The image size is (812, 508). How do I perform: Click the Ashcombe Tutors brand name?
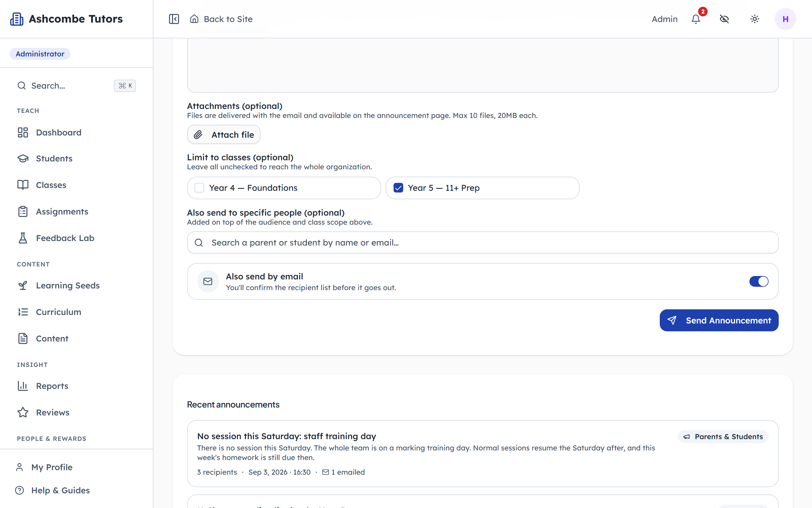point(76,19)
